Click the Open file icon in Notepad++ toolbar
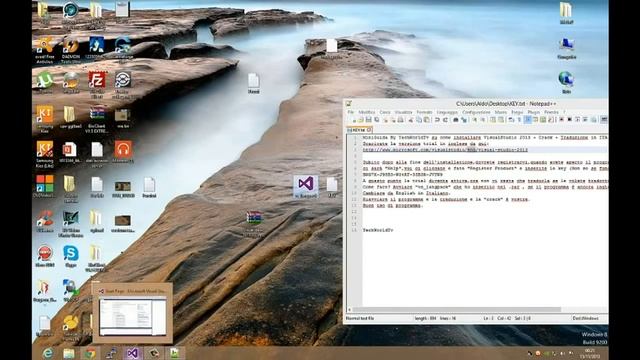 (x=360, y=120)
